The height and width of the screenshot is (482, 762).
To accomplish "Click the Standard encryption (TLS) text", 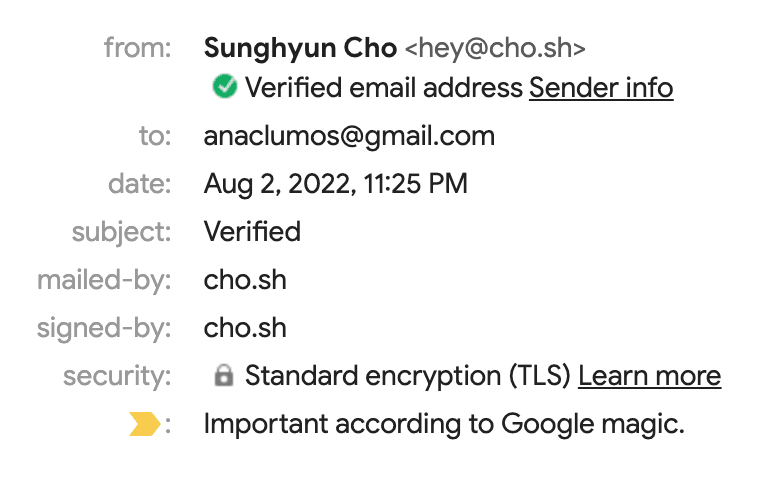I will 408,376.
